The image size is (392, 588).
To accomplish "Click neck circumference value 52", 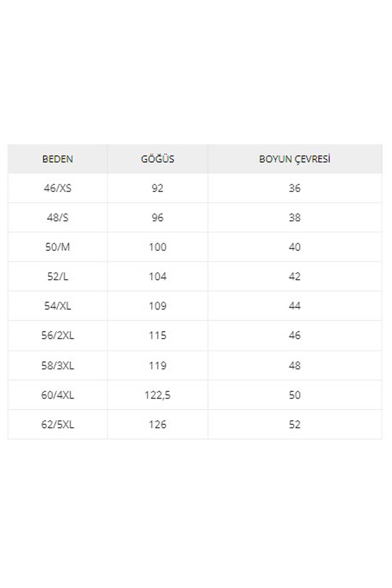I will click(x=295, y=424).
